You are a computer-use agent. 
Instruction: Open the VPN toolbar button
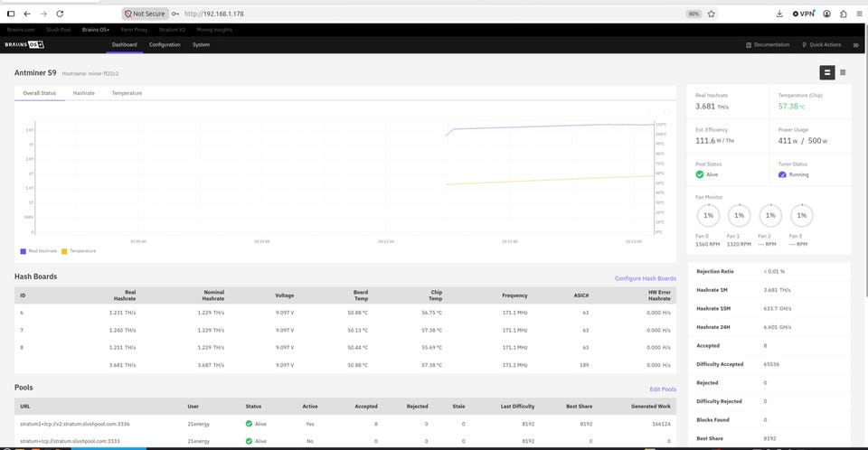pos(804,14)
